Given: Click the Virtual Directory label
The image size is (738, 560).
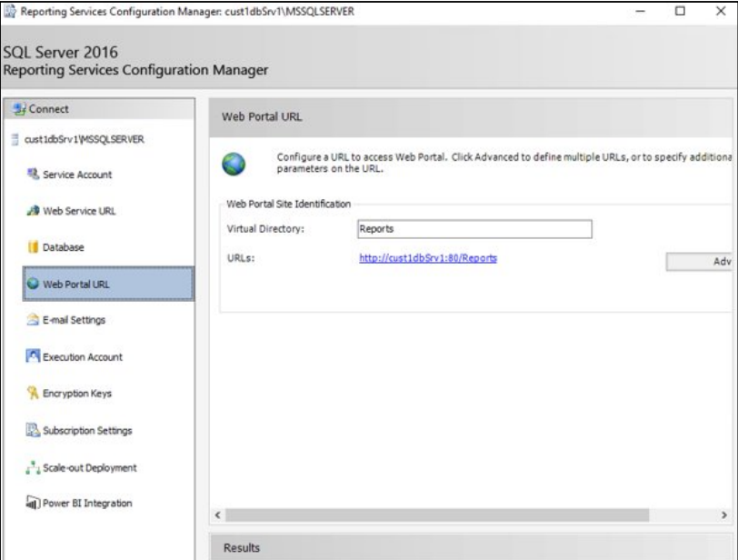Looking at the screenshot, I should [x=265, y=229].
